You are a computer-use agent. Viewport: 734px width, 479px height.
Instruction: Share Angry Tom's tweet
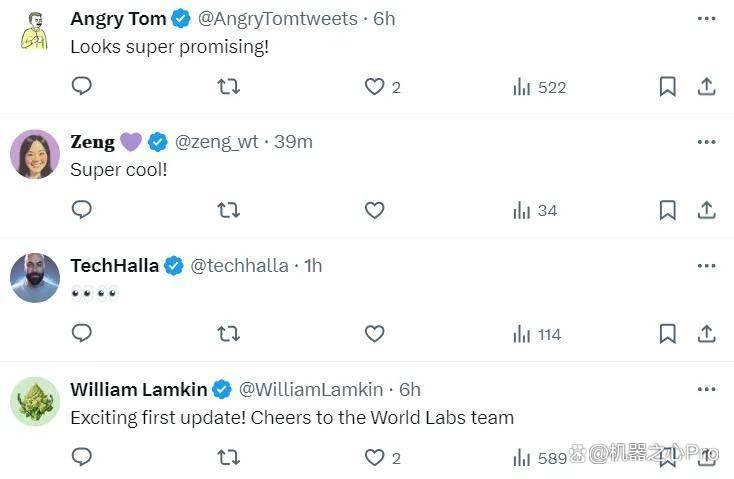point(706,87)
